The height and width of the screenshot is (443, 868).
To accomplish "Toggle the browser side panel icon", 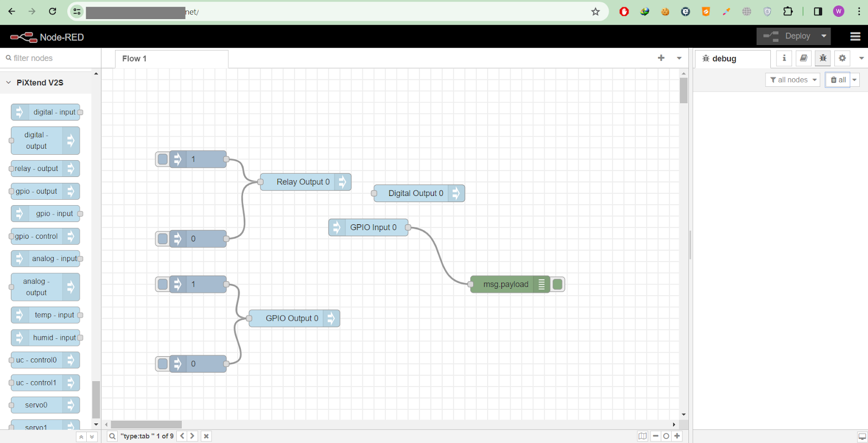I will tap(818, 11).
